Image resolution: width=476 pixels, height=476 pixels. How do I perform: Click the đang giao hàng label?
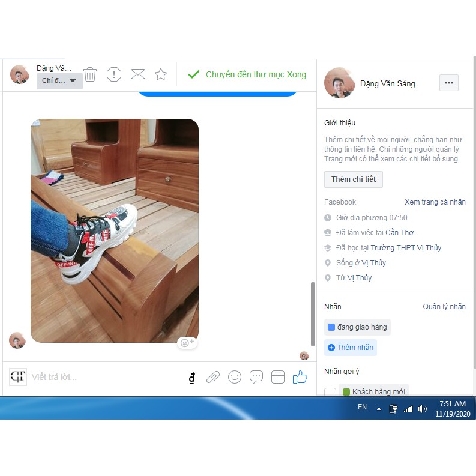point(357,327)
